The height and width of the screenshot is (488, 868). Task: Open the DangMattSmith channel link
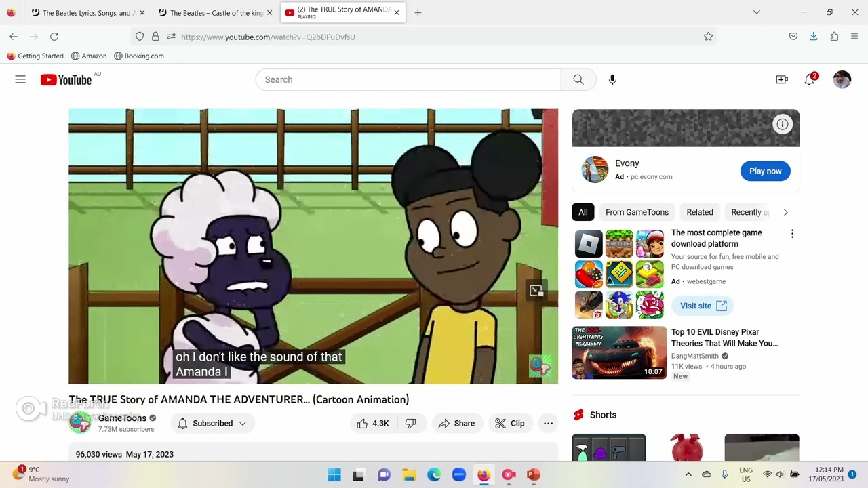point(695,356)
